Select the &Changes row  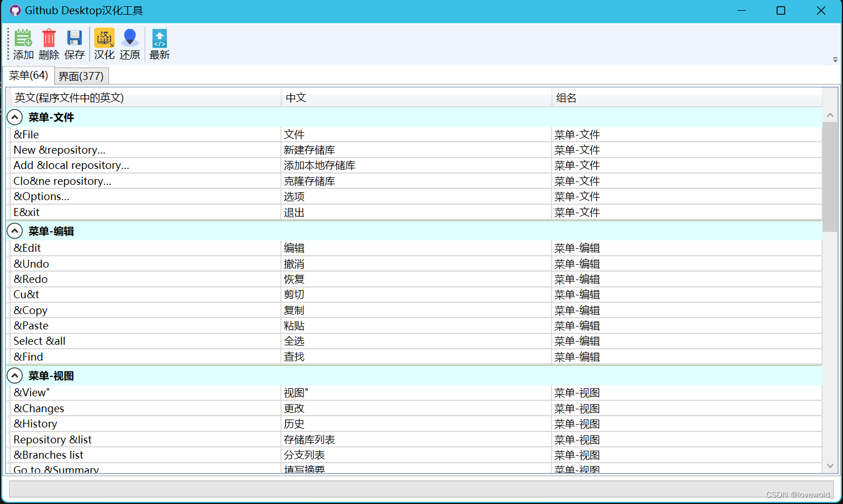[x=416, y=408]
